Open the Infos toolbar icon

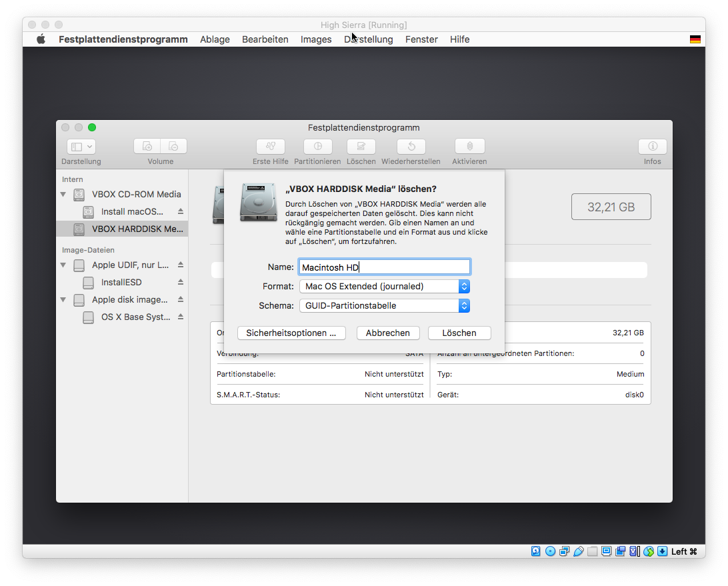tap(652, 147)
